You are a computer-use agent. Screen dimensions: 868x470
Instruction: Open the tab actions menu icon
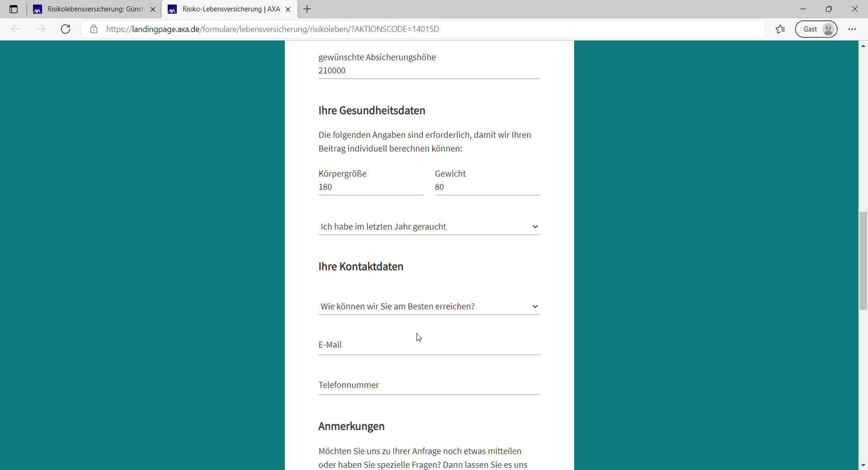pos(14,9)
